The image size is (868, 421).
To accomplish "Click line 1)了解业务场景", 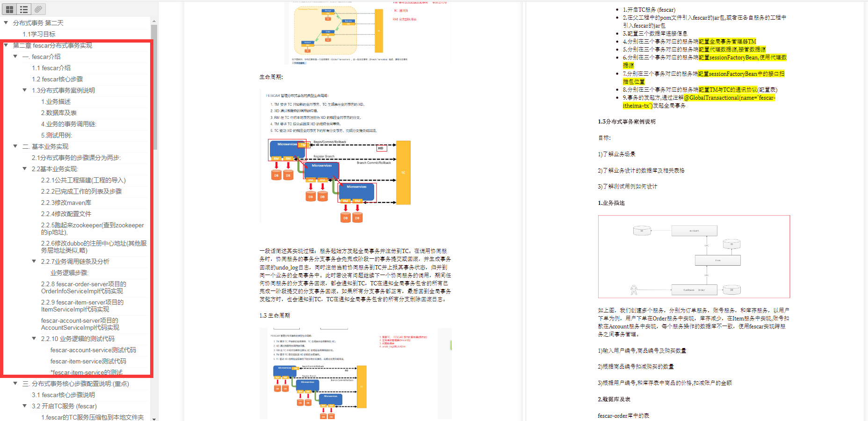I will click(616, 154).
